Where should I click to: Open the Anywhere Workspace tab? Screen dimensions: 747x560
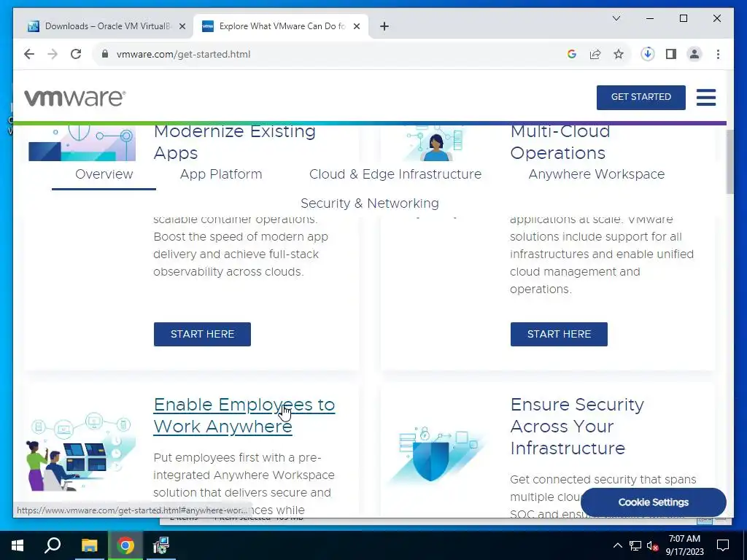pyautogui.click(x=597, y=174)
